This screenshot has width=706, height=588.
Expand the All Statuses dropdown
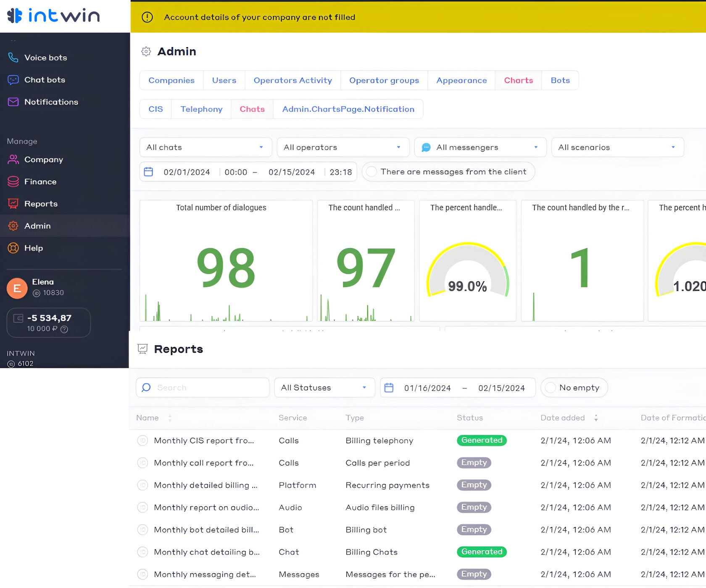(x=324, y=388)
